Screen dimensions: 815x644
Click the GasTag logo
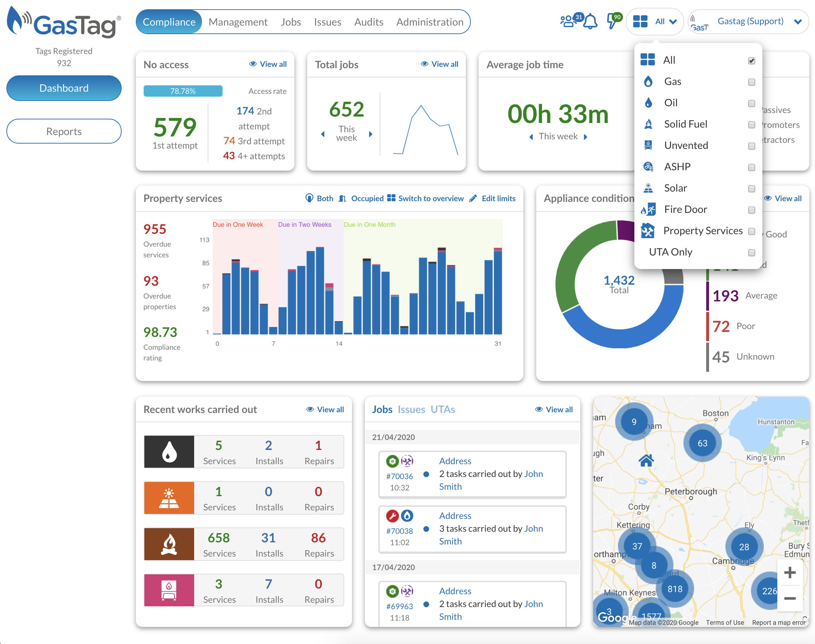pyautogui.click(x=64, y=23)
